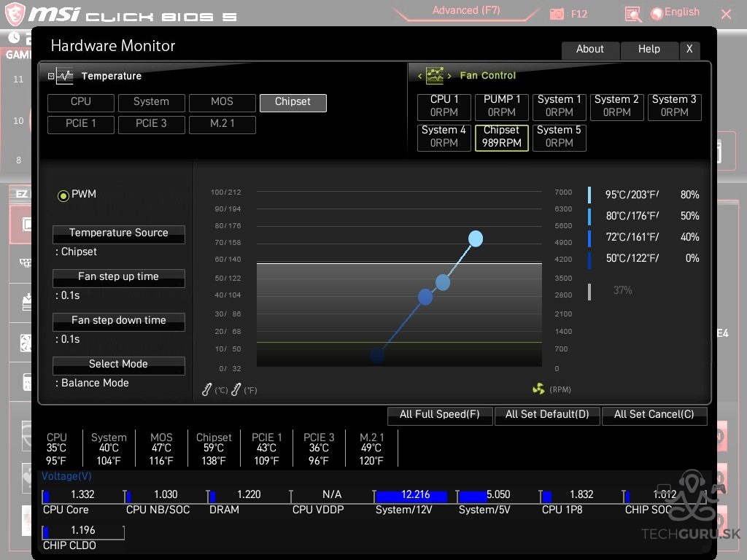This screenshot has width=747, height=560.
Task: Open Temperature Source dropdown
Action: [x=119, y=234]
